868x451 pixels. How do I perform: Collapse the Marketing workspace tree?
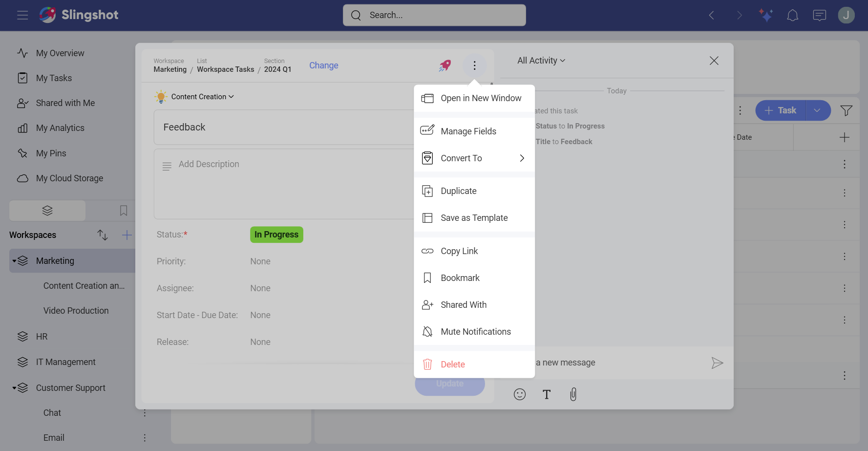pyautogui.click(x=15, y=261)
